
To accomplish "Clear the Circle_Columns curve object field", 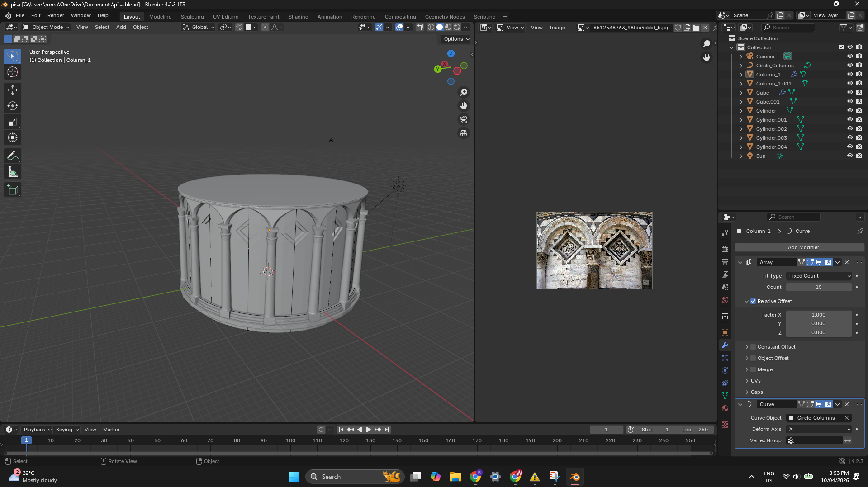I will 847,418.
